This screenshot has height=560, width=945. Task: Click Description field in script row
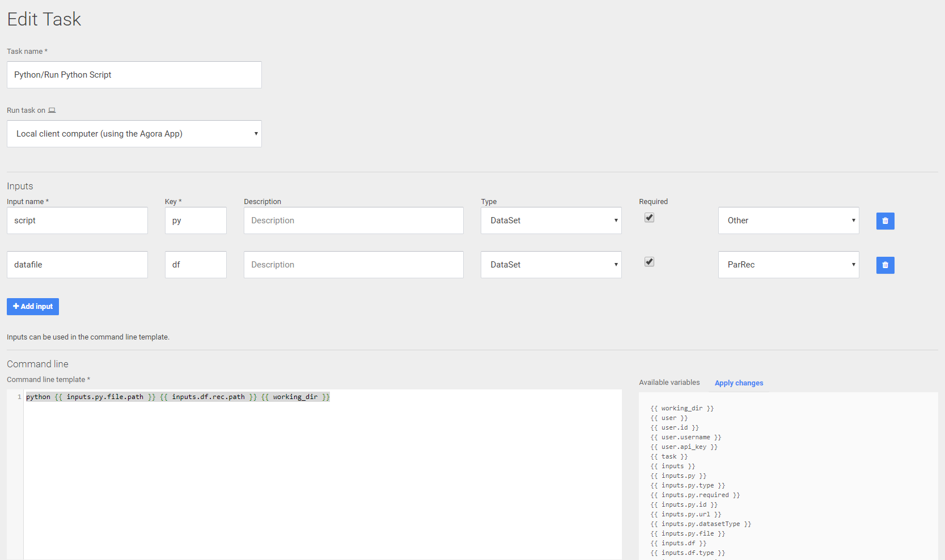coord(354,220)
